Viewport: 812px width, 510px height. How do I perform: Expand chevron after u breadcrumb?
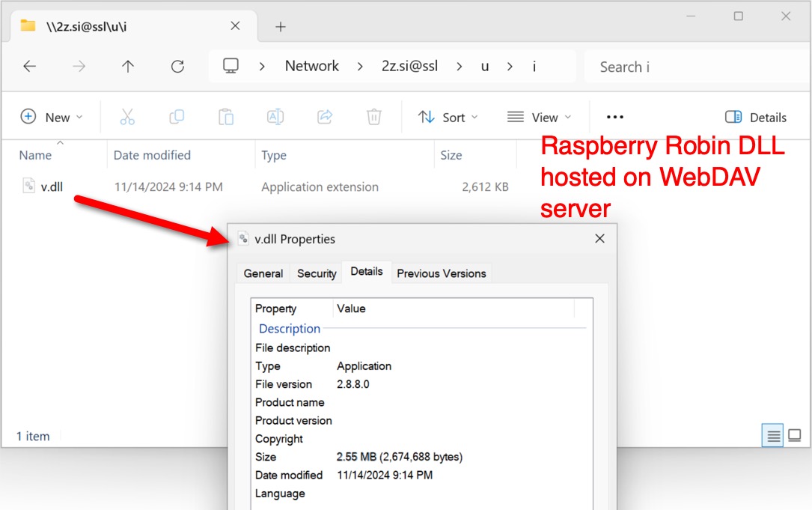pyautogui.click(x=510, y=67)
